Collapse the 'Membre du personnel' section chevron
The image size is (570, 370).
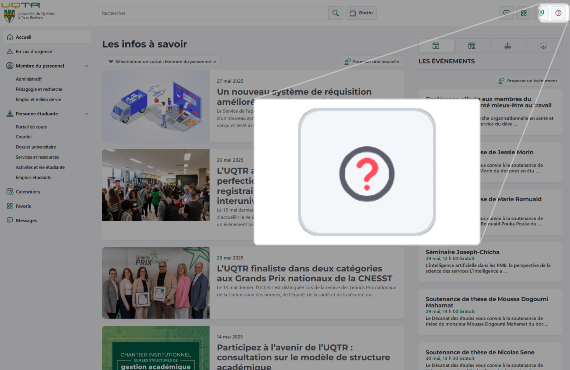coord(86,66)
